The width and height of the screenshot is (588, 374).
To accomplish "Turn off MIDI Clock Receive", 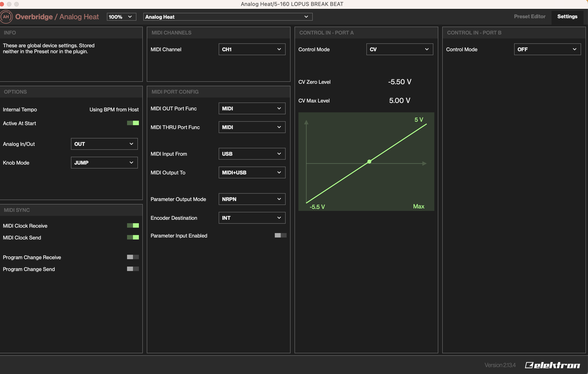I will coord(133,225).
